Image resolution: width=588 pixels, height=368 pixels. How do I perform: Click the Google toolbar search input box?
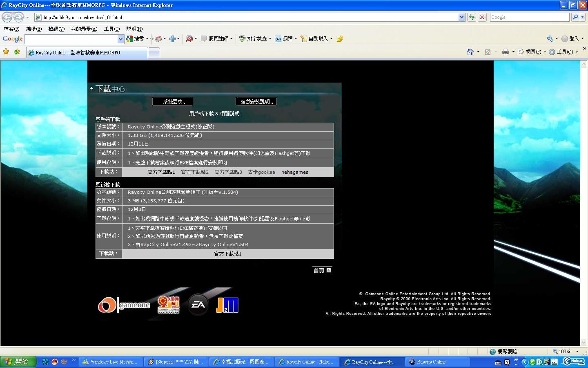[x=71, y=39]
